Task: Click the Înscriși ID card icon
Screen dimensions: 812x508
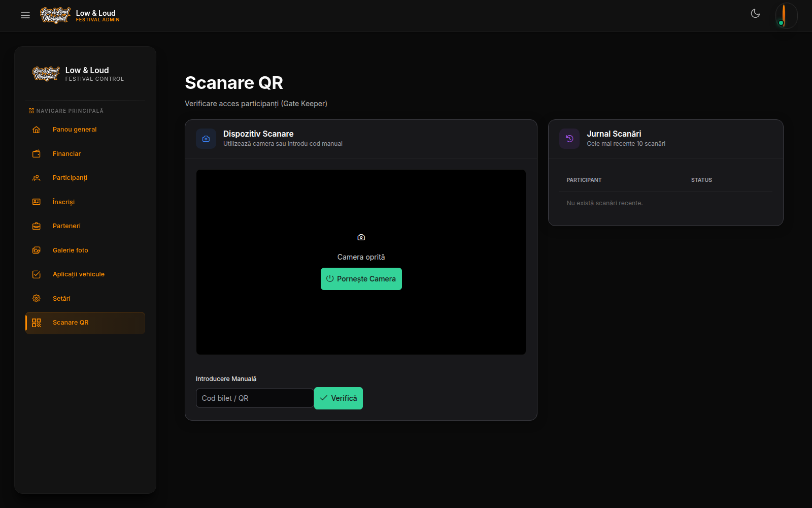Action: tap(37, 202)
